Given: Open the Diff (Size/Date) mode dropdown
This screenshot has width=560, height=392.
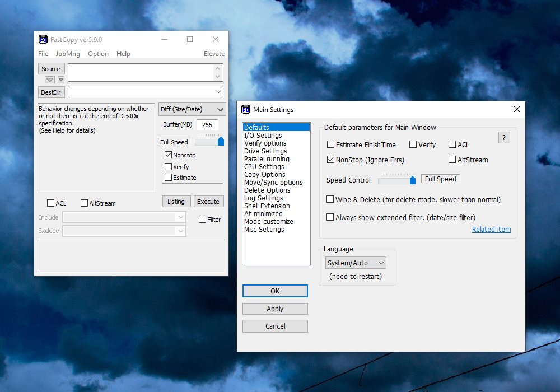Looking at the screenshot, I should (x=192, y=109).
